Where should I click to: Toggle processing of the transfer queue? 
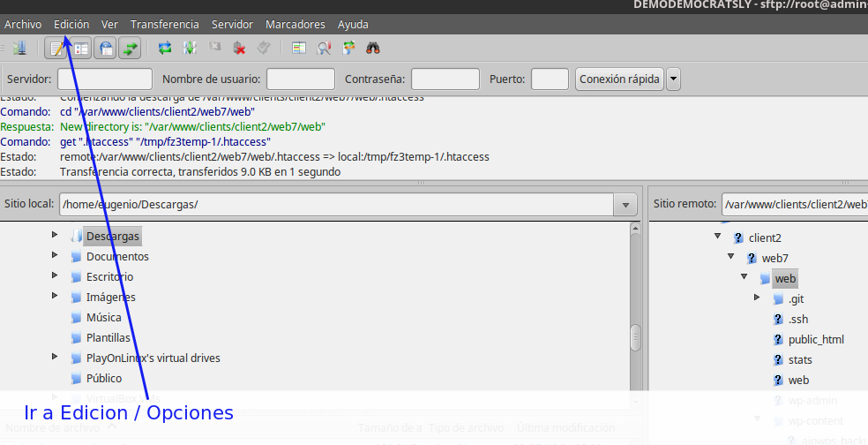(x=190, y=49)
